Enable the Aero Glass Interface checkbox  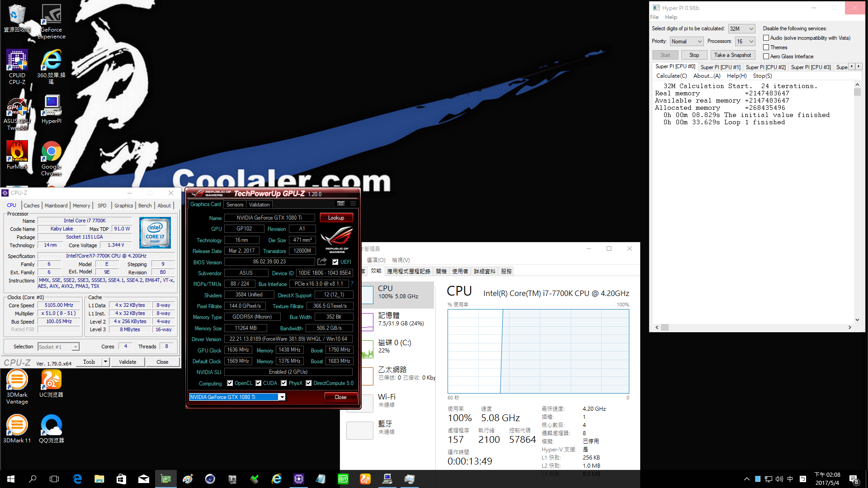click(766, 56)
